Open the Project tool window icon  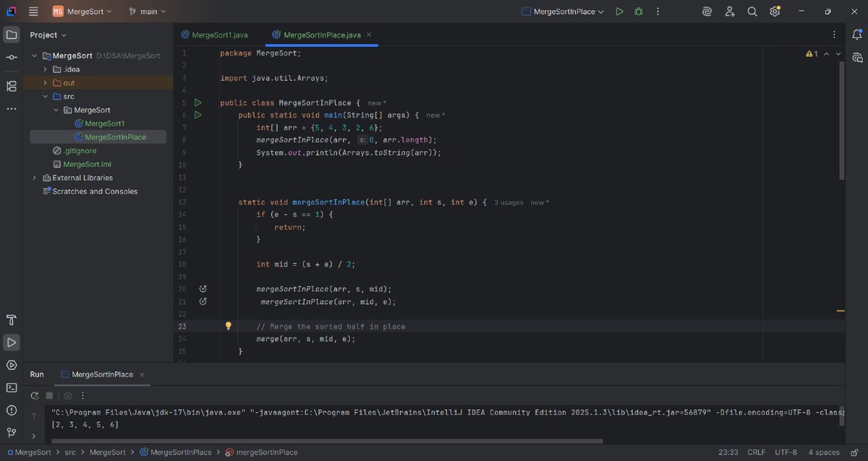[x=12, y=35]
